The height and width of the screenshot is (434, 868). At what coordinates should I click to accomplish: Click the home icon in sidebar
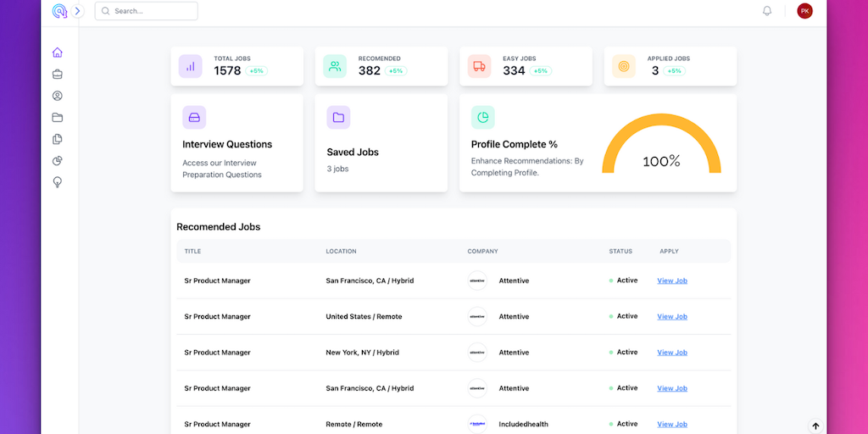tap(58, 53)
